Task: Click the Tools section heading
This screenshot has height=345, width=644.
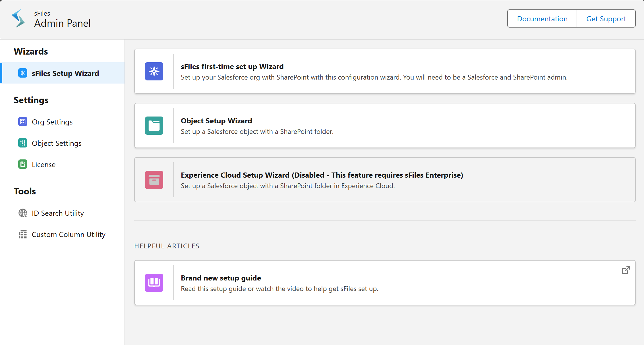Action: [25, 191]
